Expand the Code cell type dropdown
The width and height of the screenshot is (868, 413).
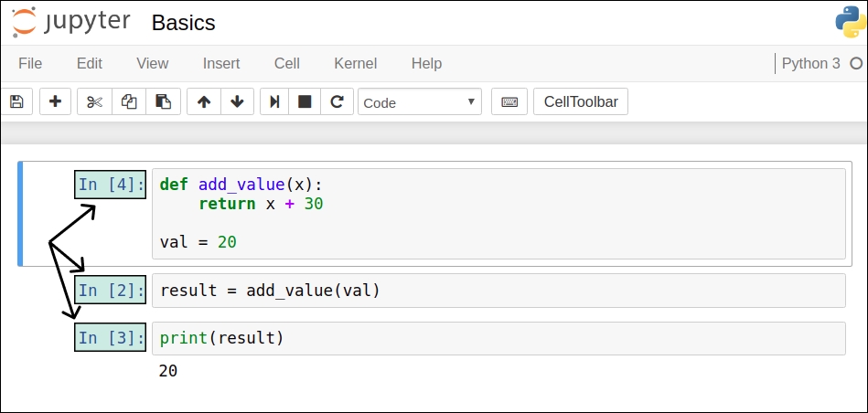pos(419,102)
